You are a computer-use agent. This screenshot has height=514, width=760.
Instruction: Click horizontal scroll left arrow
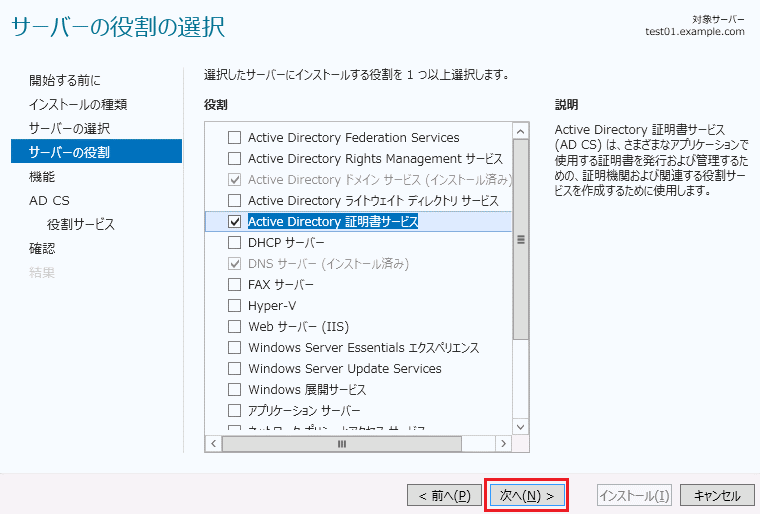point(213,444)
